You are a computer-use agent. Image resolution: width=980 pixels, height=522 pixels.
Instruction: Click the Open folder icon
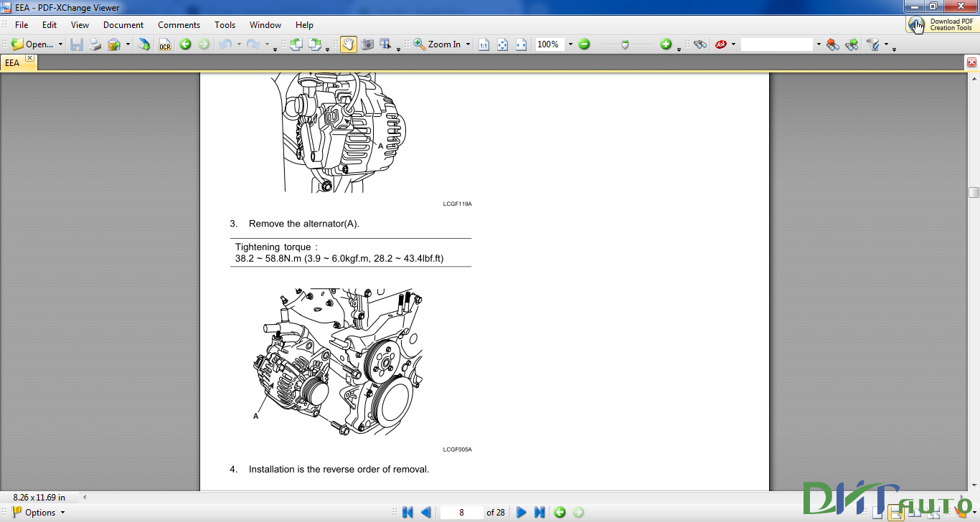click(x=17, y=44)
